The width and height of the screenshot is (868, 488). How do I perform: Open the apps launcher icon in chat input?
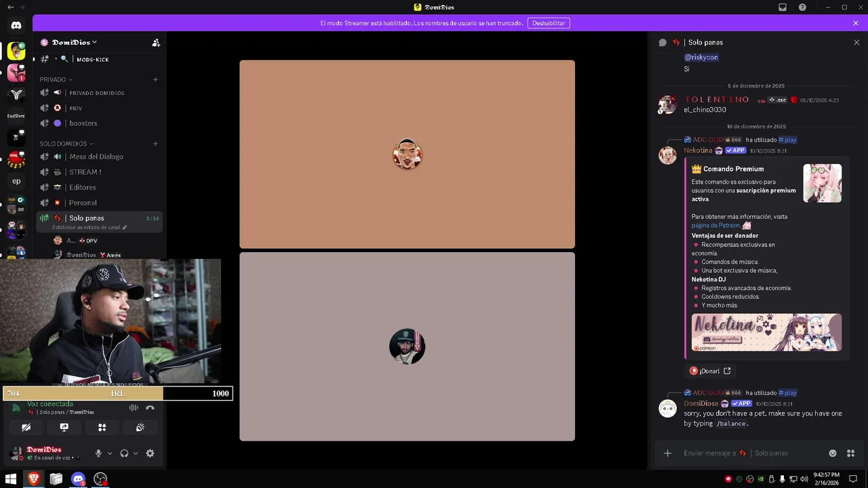coord(851,453)
